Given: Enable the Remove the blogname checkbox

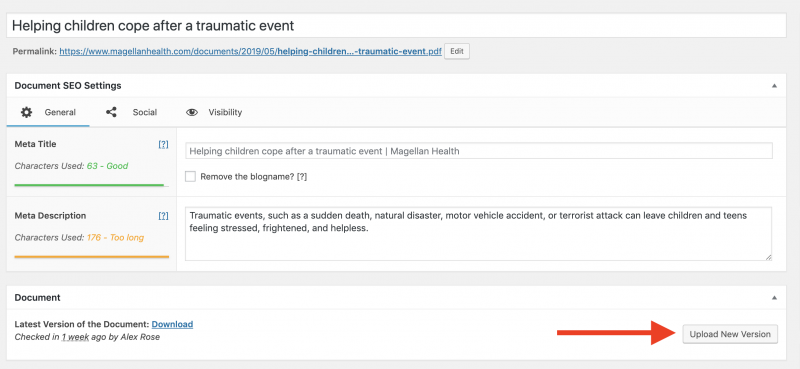Looking at the screenshot, I should click(190, 177).
